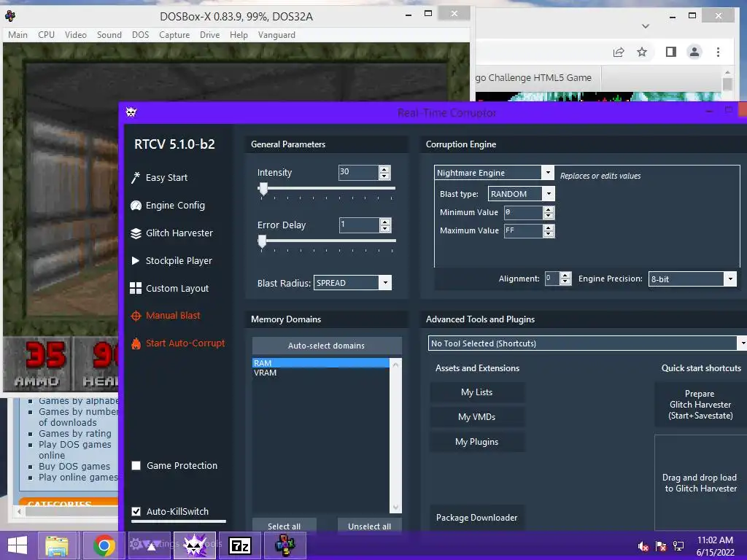Open the Windows Start button
The image size is (747, 560).
coord(18,545)
